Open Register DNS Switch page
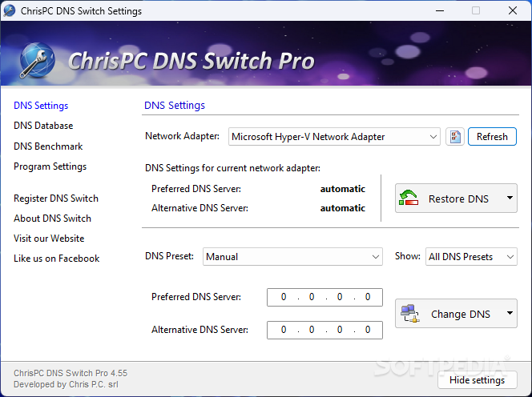Screen dimensions: 532x397 click(x=56, y=198)
